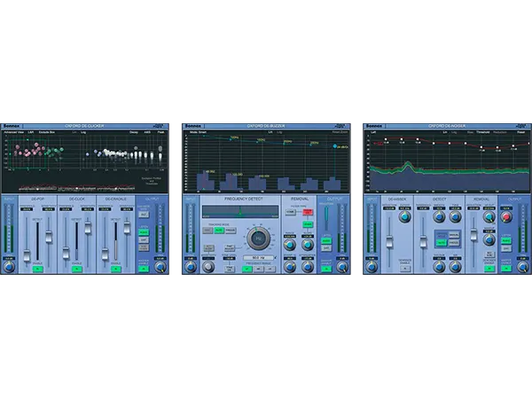Select FREEZE detect mode in De-Noiser
This screenshot has width=532, height=399.
[454, 243]
